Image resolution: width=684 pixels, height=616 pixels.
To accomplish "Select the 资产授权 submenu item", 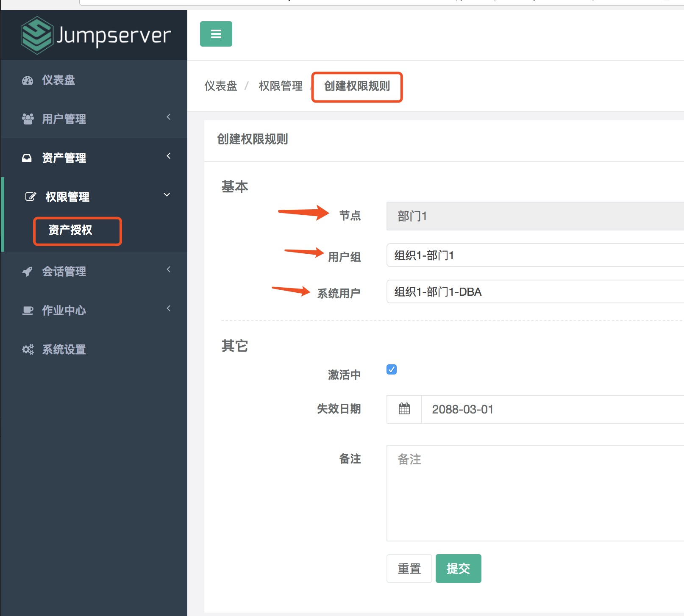I will [70, 230].
